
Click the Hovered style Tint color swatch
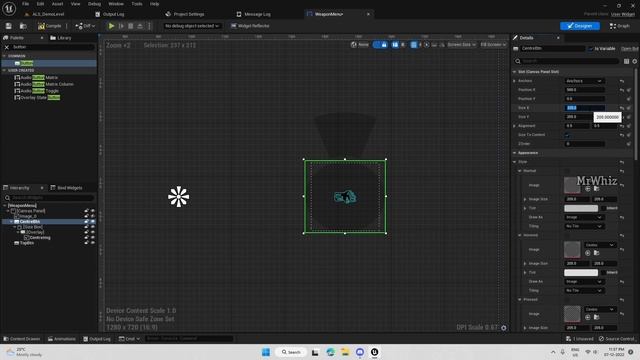pos(581,272)
